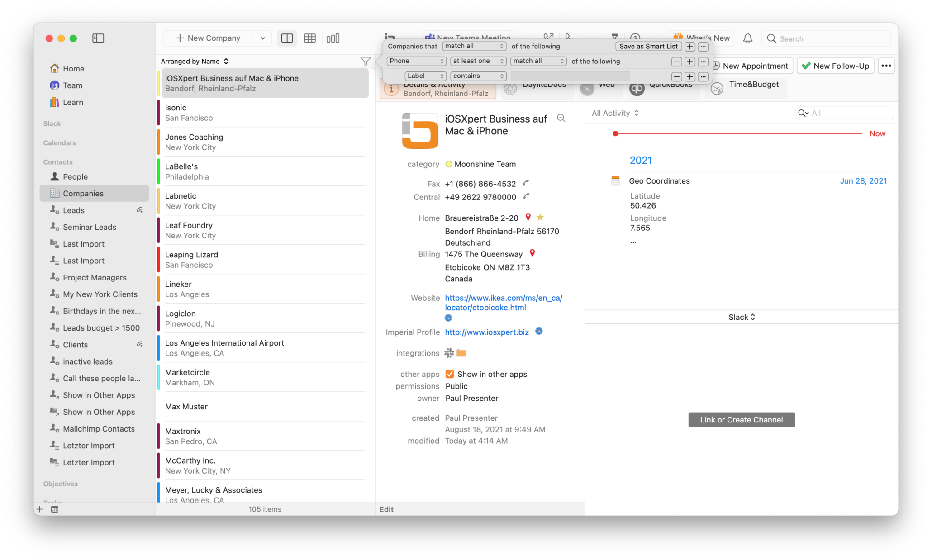
Task: Open at least one popup
Action: pos(478,61)
